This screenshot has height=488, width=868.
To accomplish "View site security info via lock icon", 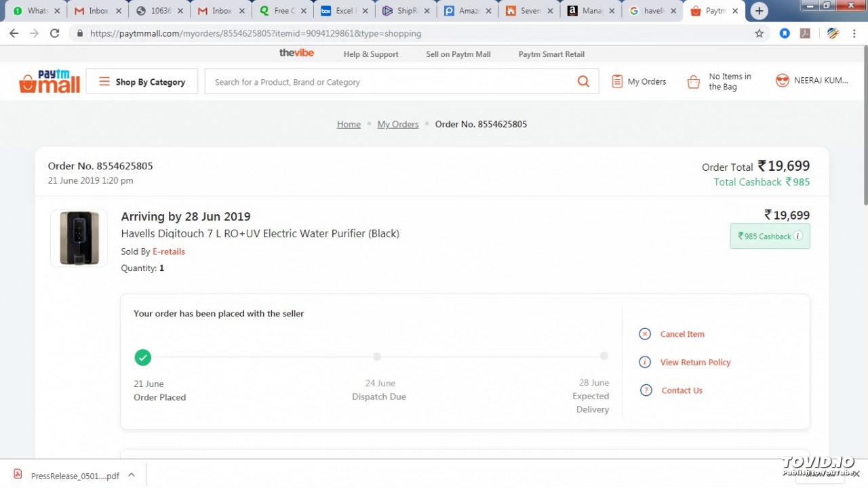I will (80, 33).
